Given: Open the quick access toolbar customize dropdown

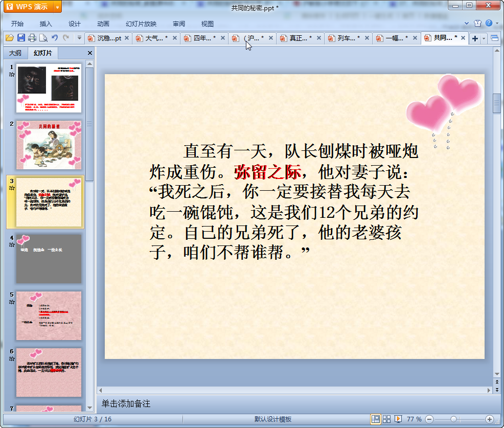Looking at the screenshot, I should [79, 38].
